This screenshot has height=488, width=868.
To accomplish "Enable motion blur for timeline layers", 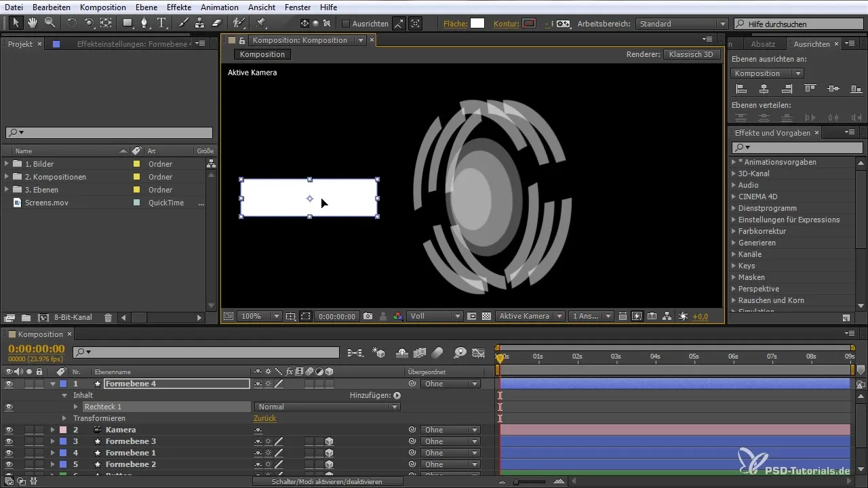I will click(437, 352).
